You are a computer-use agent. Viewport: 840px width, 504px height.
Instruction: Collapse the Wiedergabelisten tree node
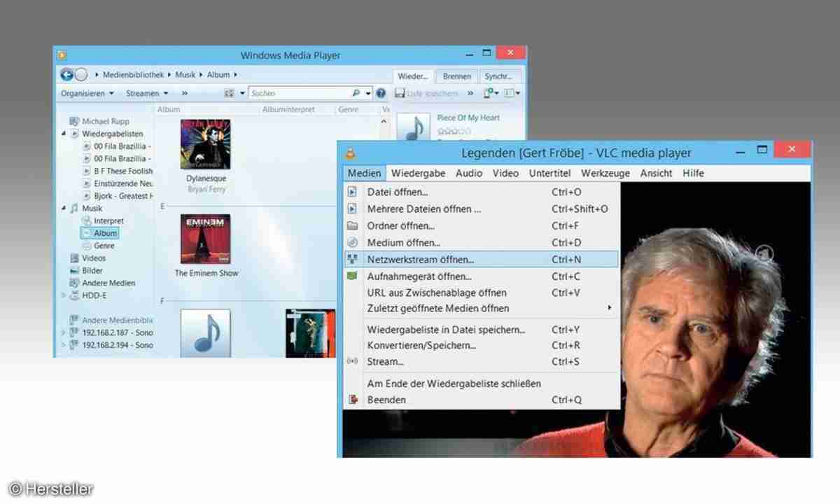coord(64,134)
